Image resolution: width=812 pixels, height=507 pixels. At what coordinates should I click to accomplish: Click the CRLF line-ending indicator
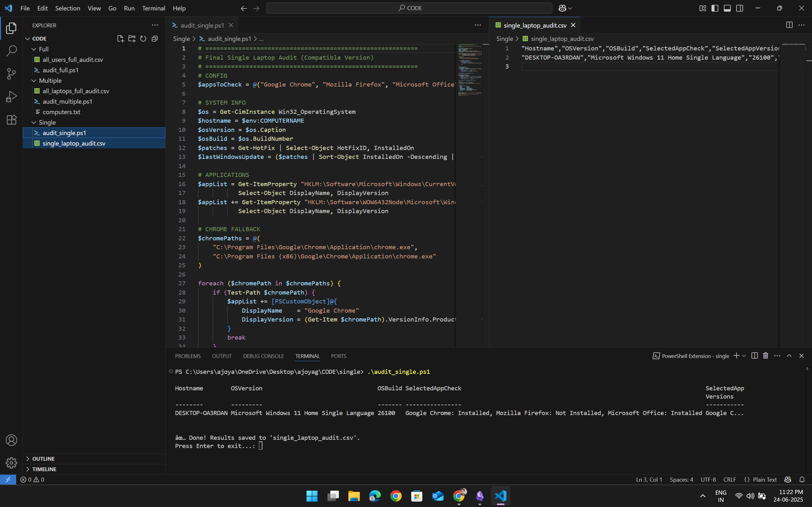tap(730, 479)
